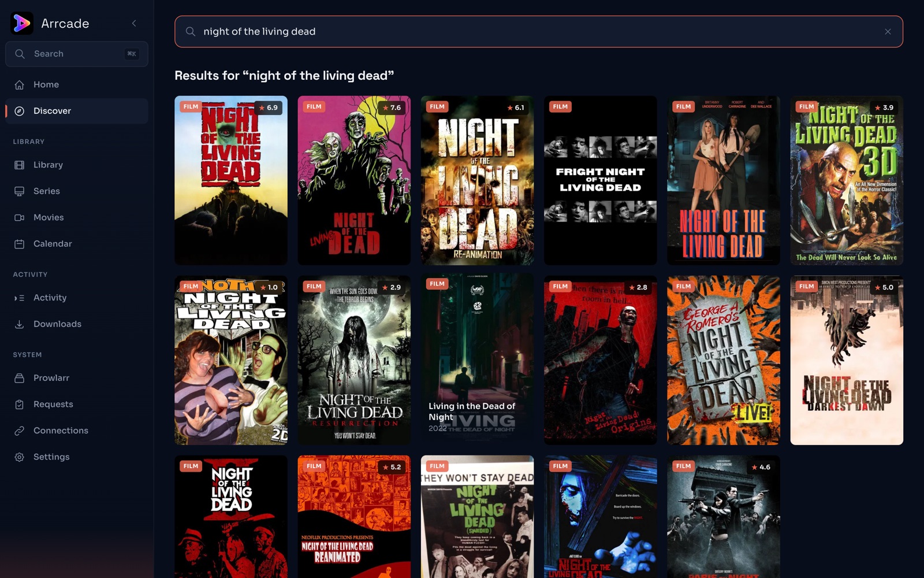Click the 2.8 star rating badge

(638, 287)
